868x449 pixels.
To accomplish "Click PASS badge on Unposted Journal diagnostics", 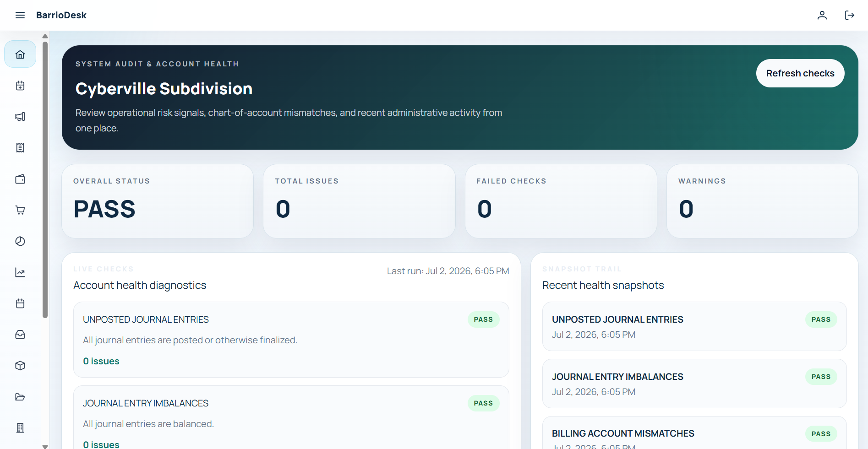I will point(483,319).
